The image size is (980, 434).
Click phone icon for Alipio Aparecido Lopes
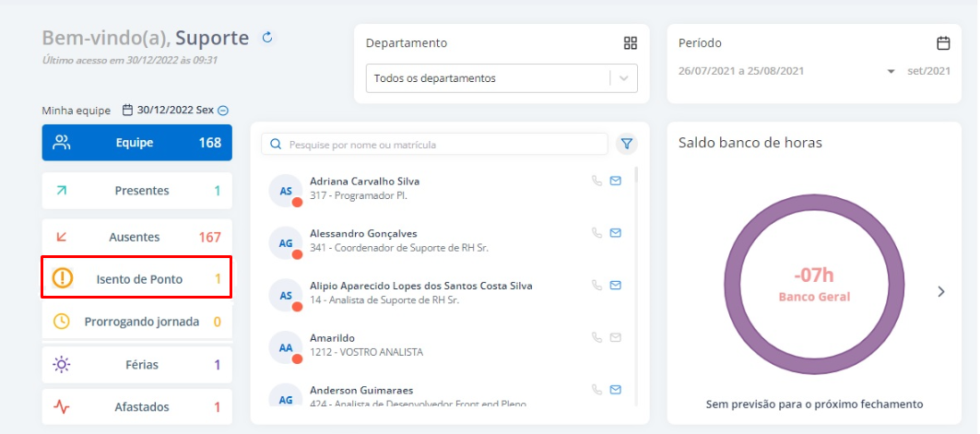click(596, 286)
